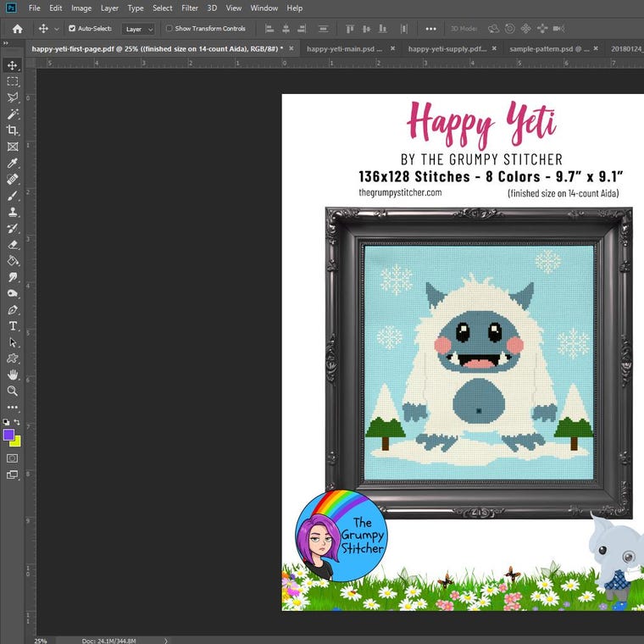Expand the collapsed toolbox double-arrow
644x644 pixels.
coord(5,43)
